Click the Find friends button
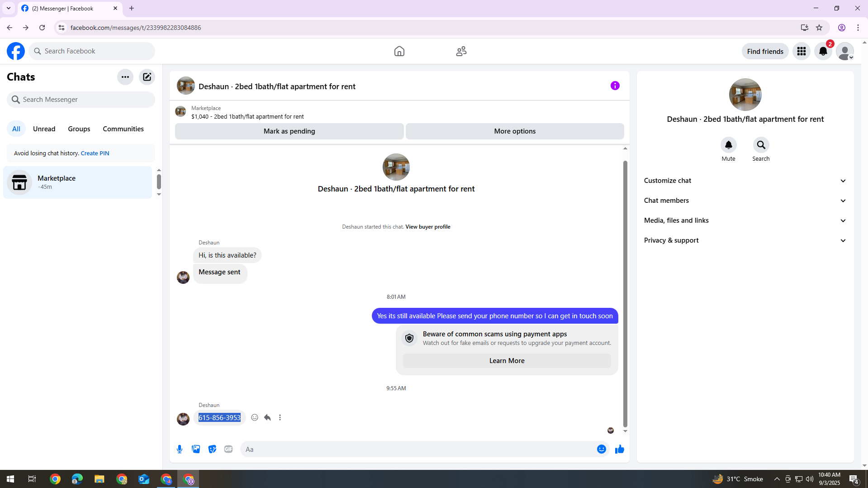 point(765,51)
